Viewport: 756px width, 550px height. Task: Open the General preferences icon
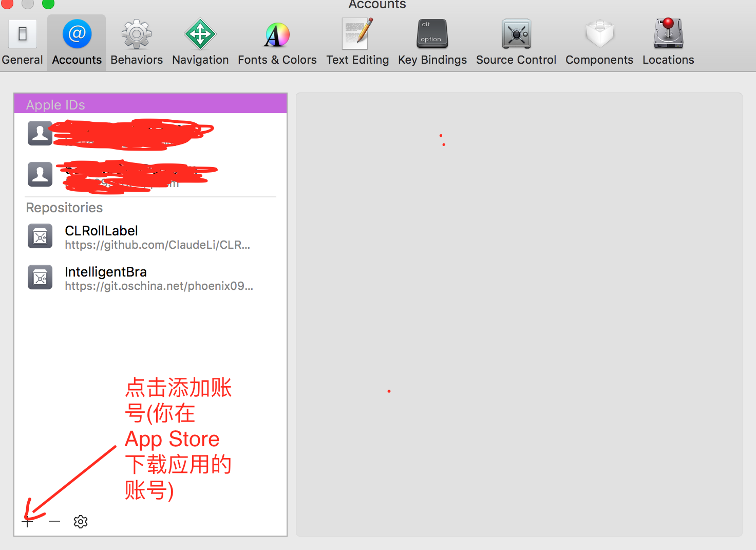point(23,34)
